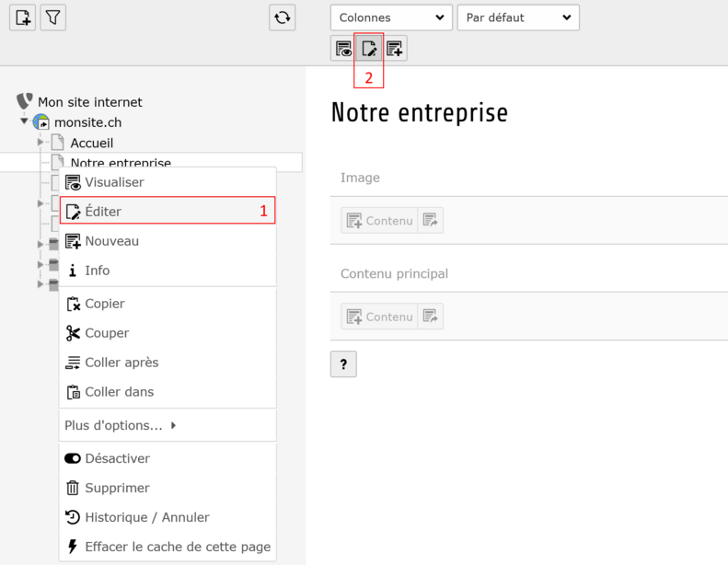Refresh the page tree

click(283, 17)
